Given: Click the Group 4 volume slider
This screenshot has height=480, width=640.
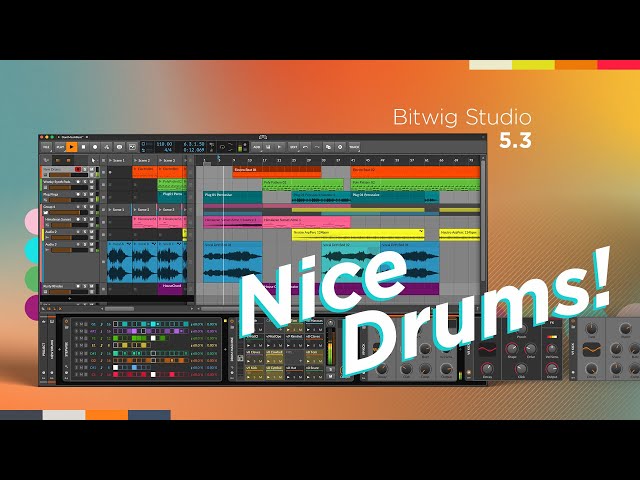Looking at the screenshot, I should pos(68,212).
